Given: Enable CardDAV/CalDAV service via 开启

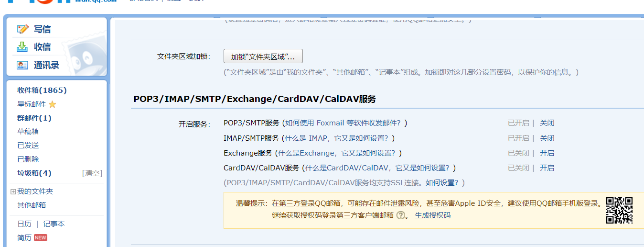Looking at the screenshot, I should 547,168.
